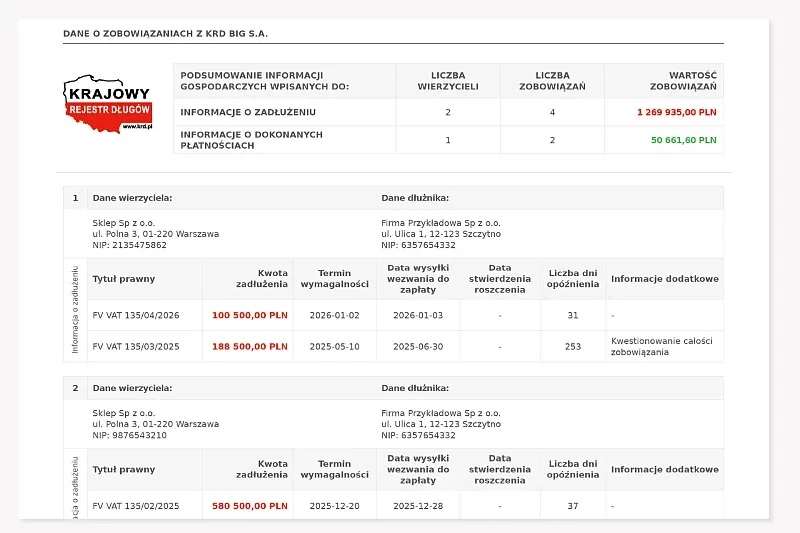The height and width of the screenshot is (533, 800).
Task: Click the demand date '2026-01-03'
Action: coord(418,315)
